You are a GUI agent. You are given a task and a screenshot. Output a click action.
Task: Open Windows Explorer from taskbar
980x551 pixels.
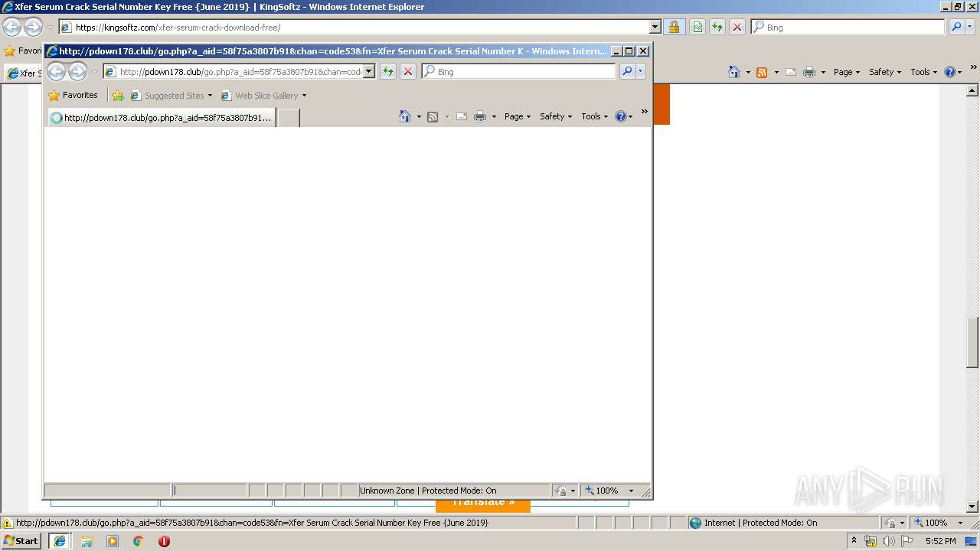(x=87, y=540)
